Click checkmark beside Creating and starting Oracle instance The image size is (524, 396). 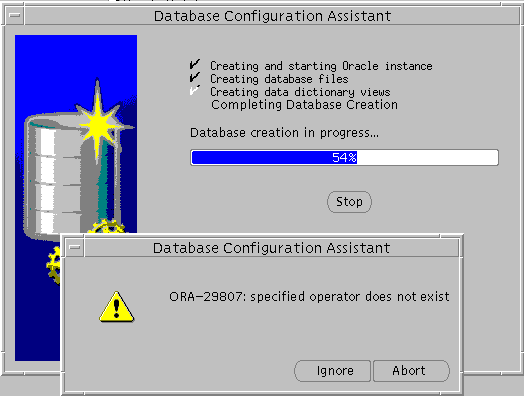pyautogui.click(x=195, y=64)
